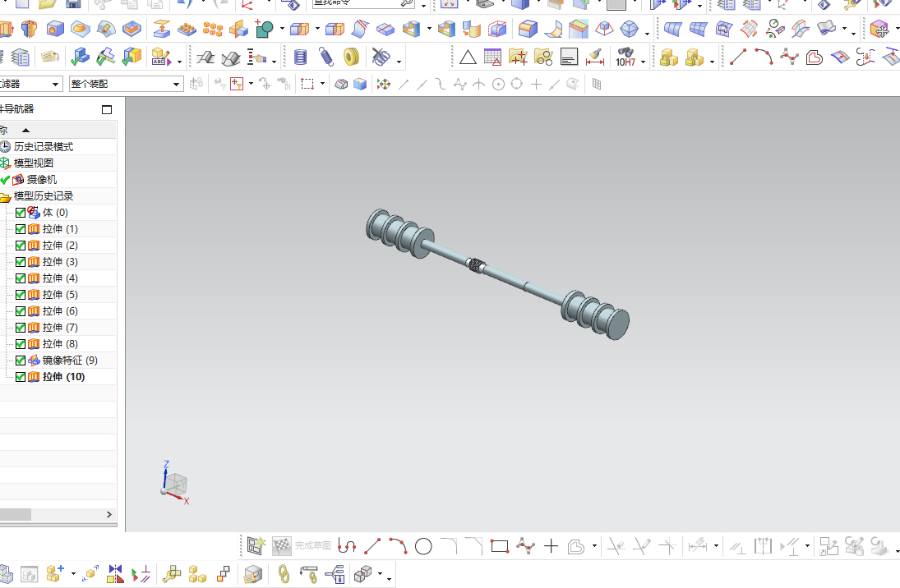Viewport: 900px width, 588px height.
Task: Select the sketch Circle tool
Action: [x=423, y=546]
